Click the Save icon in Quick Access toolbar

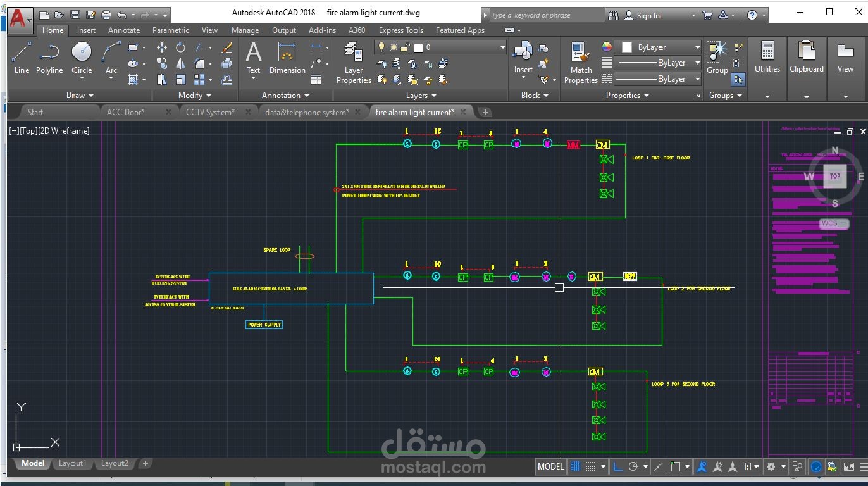click(x=75, y=15)
